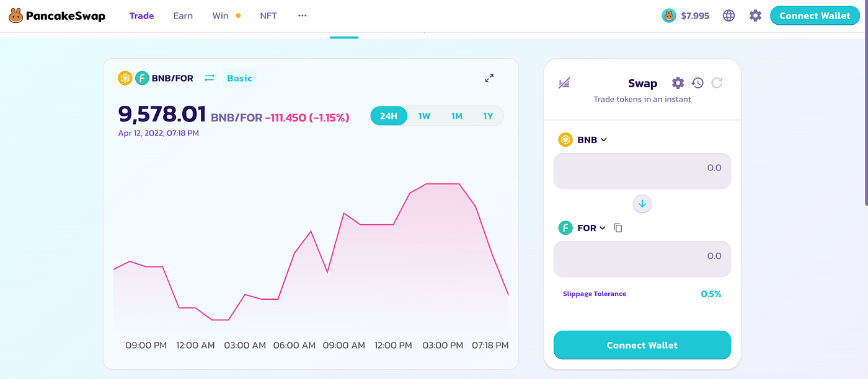
Task: Open the Earn menu
Action: (183, 15)
